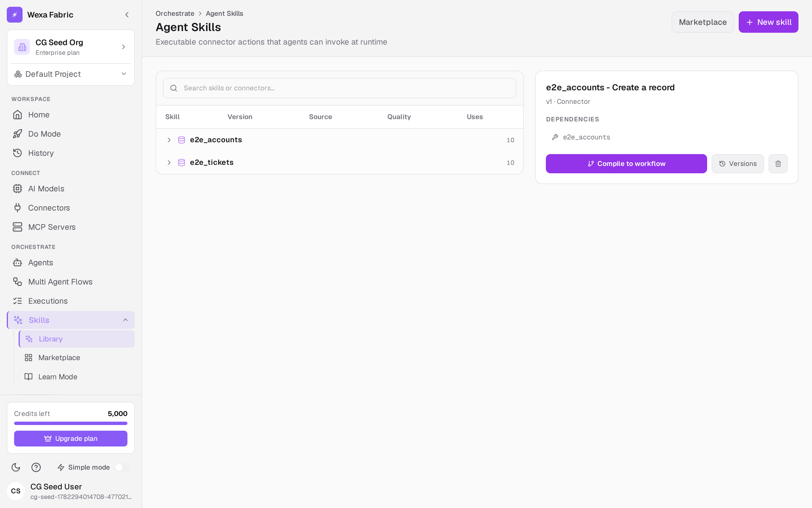Click the History clock icon
The image size is (812, 508).
point(17,153)
